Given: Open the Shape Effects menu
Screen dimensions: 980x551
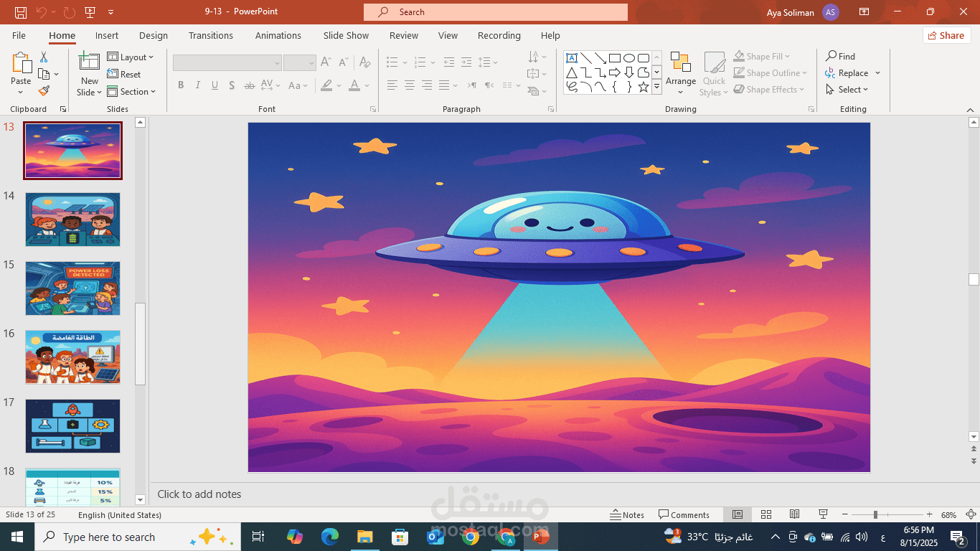Looking at the screenshot, I should click(x=768, y=90).
